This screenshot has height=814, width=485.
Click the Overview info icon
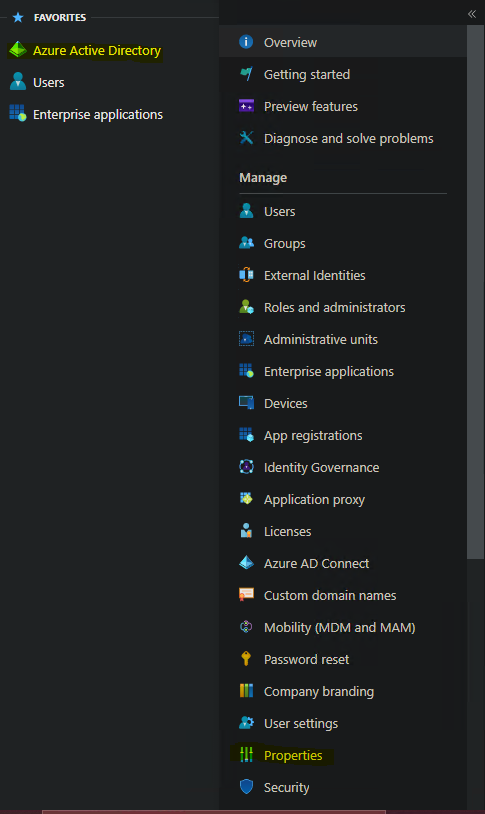click(246, 42)
